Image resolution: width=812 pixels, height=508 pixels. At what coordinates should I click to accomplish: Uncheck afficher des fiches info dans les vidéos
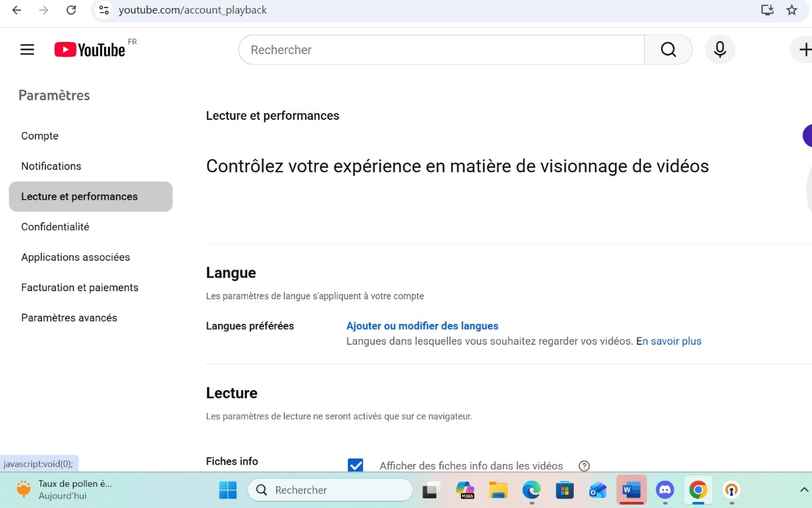click(x=355, y=465)
